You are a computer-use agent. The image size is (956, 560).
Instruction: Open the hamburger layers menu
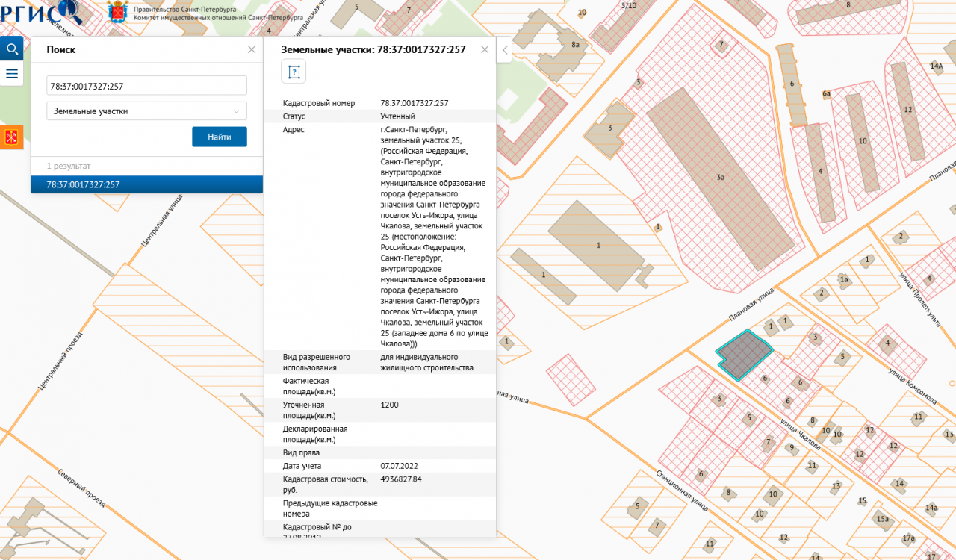(x=12, y=73)
